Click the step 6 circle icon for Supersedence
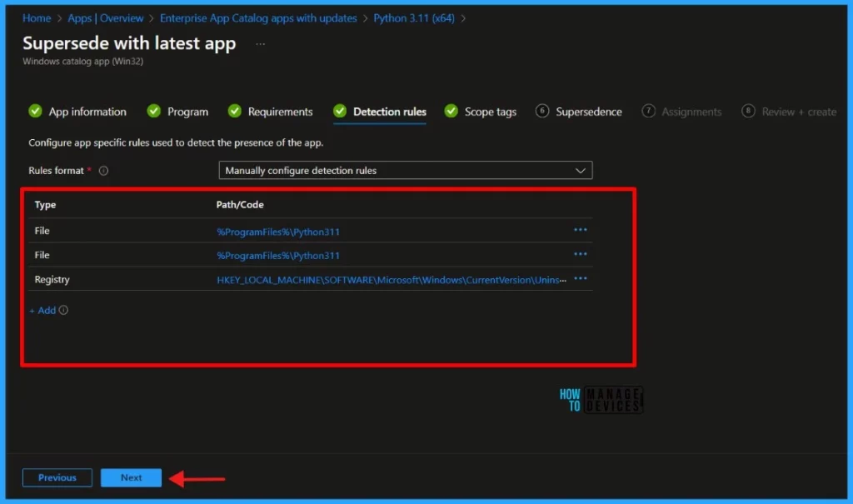The image size is (853, 504). coord(541,111)
